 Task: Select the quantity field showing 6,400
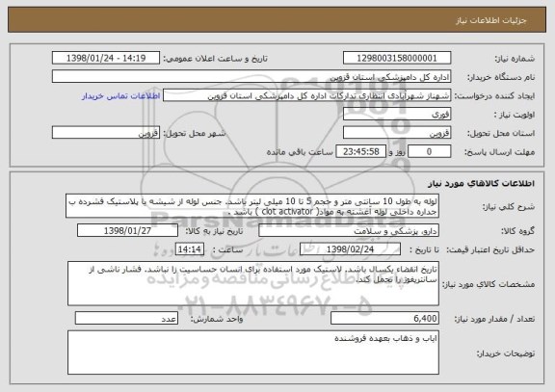coord(384,319)
